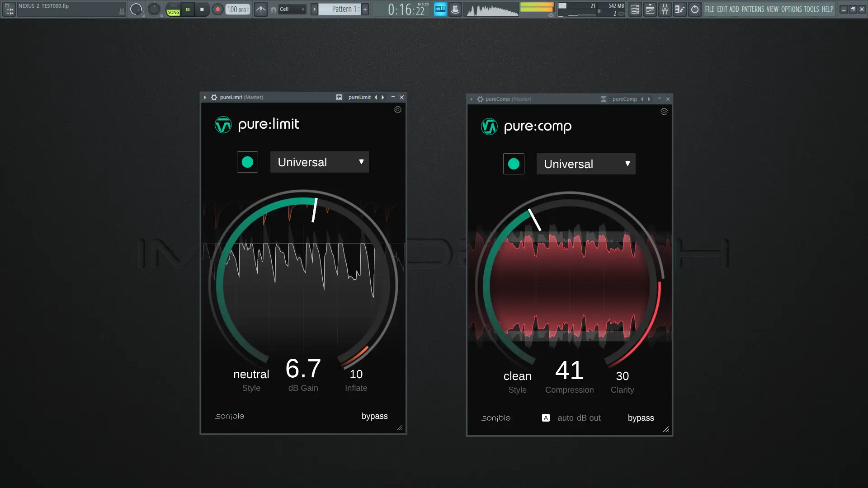Toggle the auto dB out option

point(546,418)
